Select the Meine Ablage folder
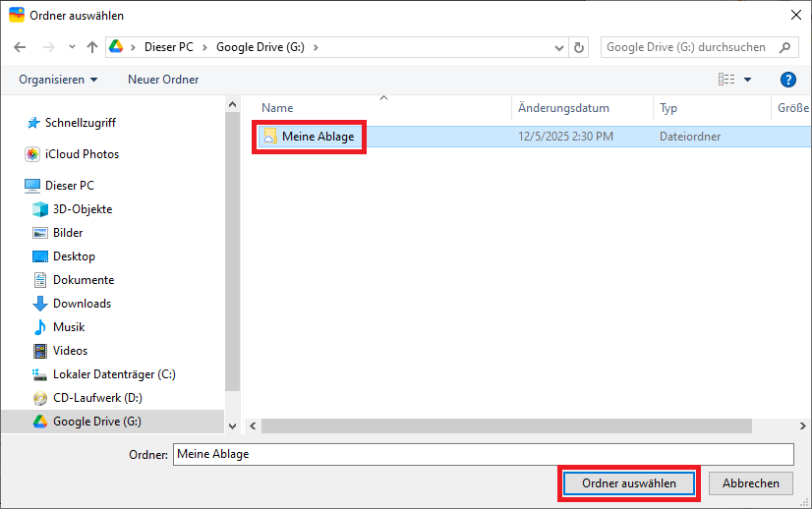 point(318,137)
